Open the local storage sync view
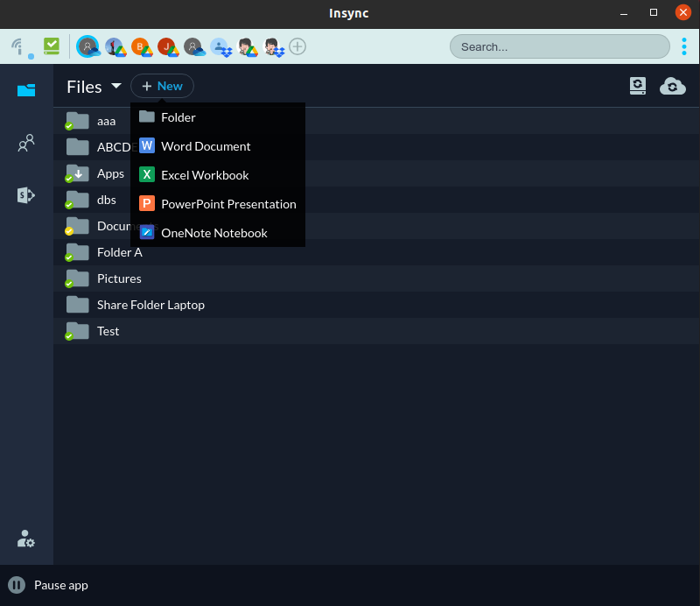700x606 pixels. [x=638, y=86]
